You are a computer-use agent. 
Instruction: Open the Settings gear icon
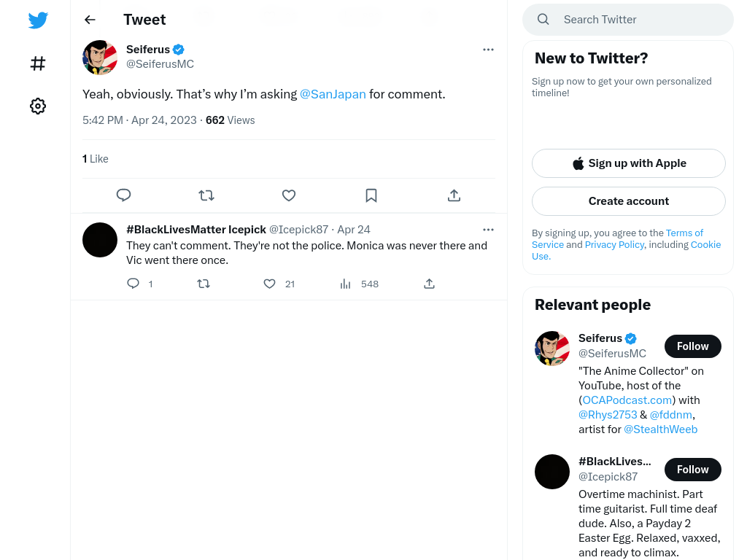coord(38,106)
